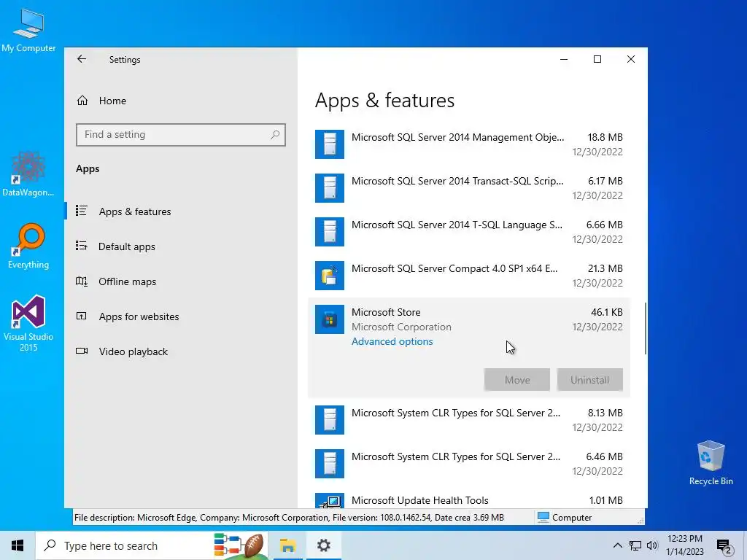Click the Apps for websites icon
Image resolution: width=747 pixels, height=560 pixels.
coord(82,316)
